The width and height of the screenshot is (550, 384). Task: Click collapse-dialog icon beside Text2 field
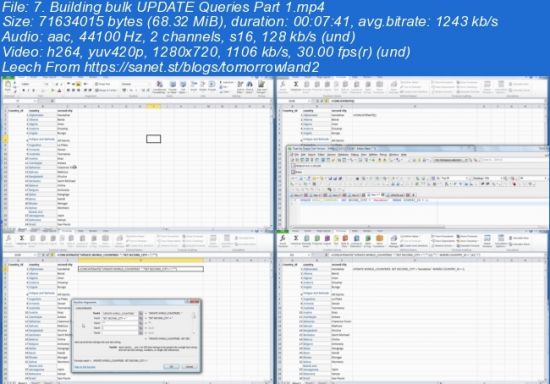(x=141, y=318)
